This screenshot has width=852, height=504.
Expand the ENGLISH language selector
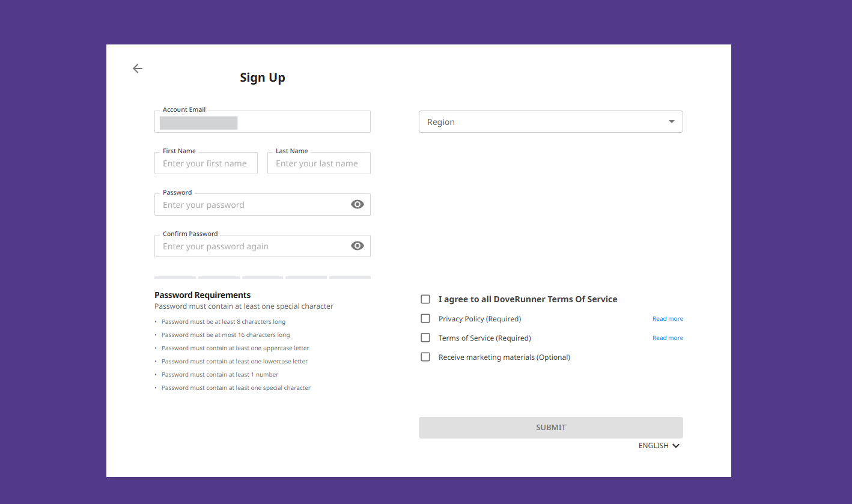(x=659, y=445)
